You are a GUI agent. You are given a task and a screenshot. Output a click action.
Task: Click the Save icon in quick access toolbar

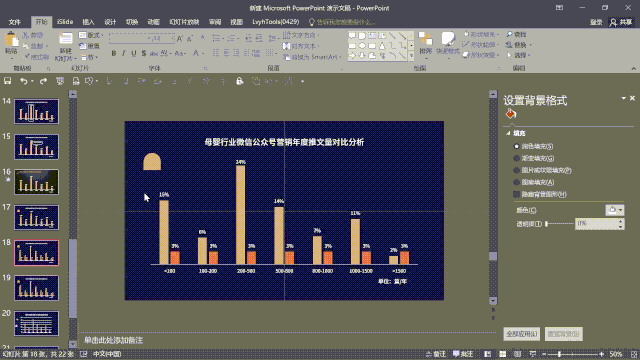[7, 81]
